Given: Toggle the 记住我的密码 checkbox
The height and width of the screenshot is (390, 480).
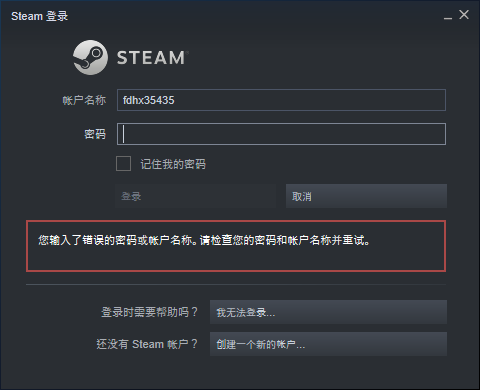Looking at the screenshot, I should point(123,163).
